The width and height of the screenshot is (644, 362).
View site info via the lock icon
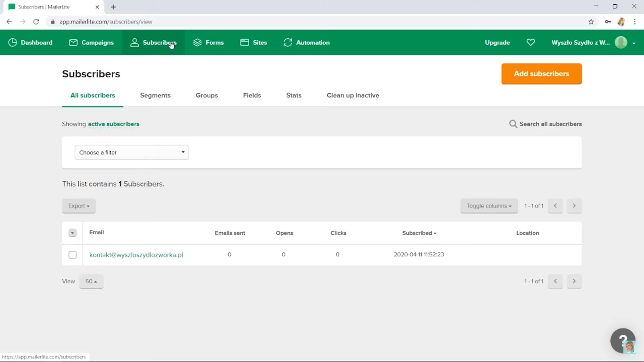[53, 22]
